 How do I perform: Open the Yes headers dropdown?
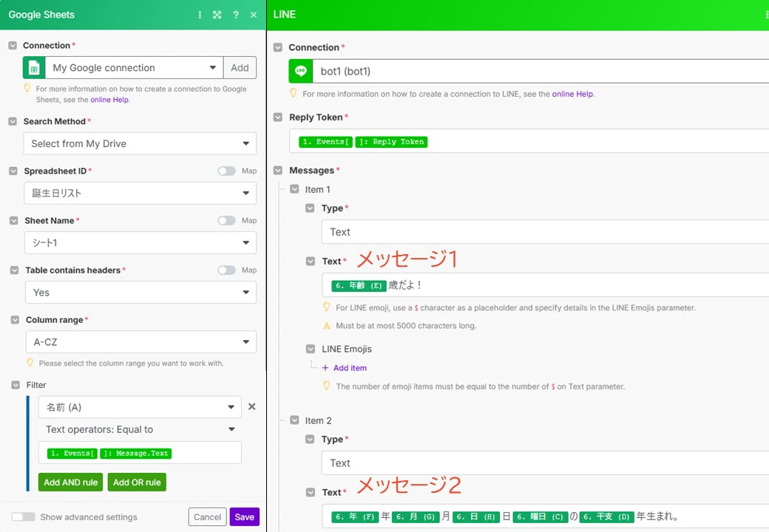tap(140, 293)
